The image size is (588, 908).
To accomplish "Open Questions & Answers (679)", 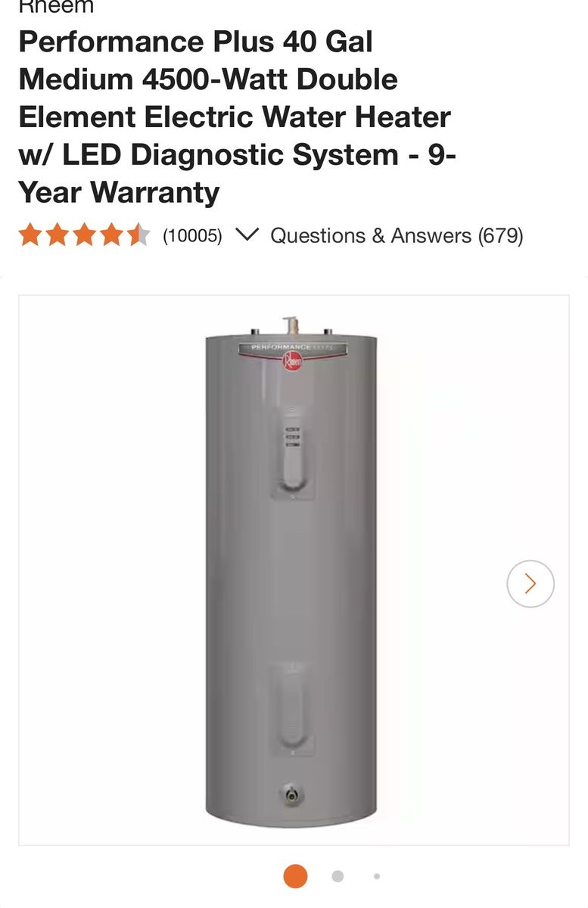I will (397, 236).
